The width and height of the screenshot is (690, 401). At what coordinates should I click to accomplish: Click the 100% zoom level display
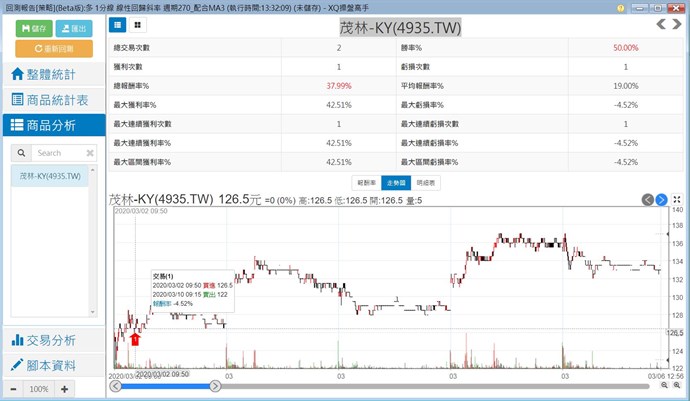click(x=39, y=389)
